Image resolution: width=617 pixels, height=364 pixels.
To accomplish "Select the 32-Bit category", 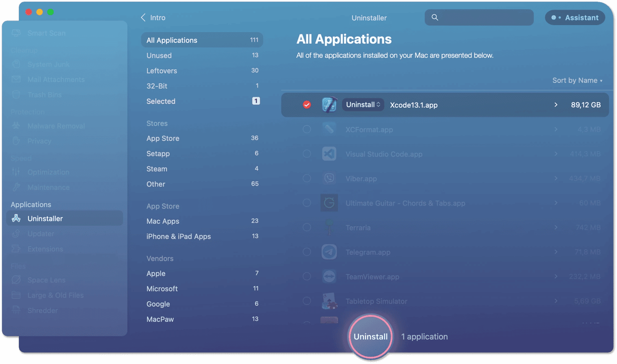I will [202, 86].
